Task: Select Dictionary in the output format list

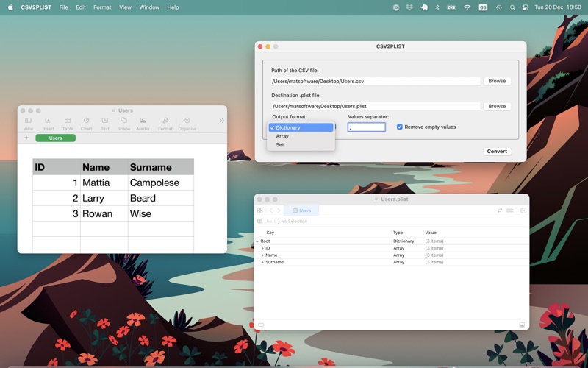Action: [x=301, y=127]
